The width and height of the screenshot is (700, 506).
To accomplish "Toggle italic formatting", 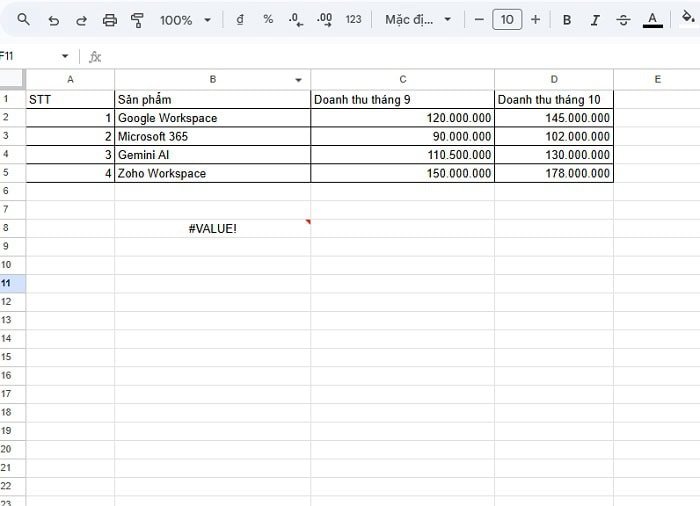I will [595, 20].
